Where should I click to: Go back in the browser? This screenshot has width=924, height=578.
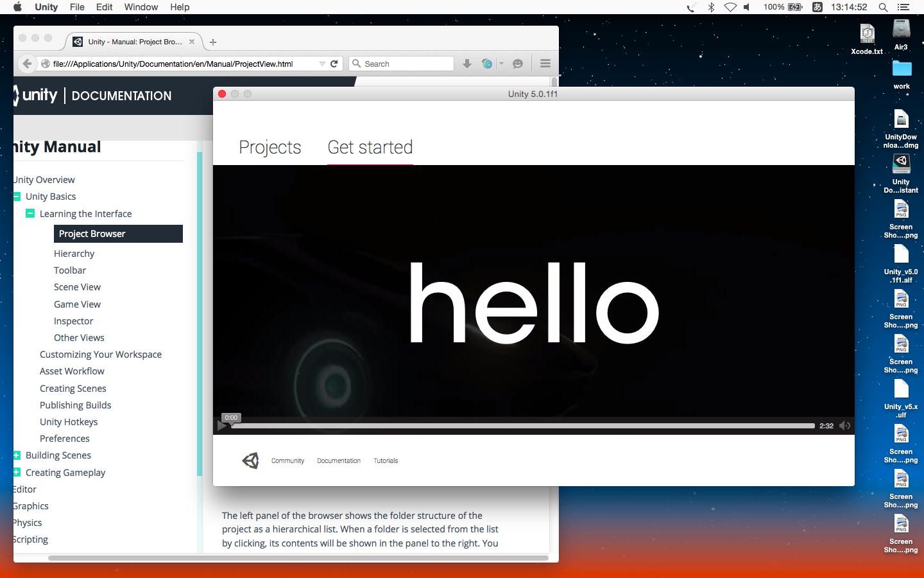point(27,64)
